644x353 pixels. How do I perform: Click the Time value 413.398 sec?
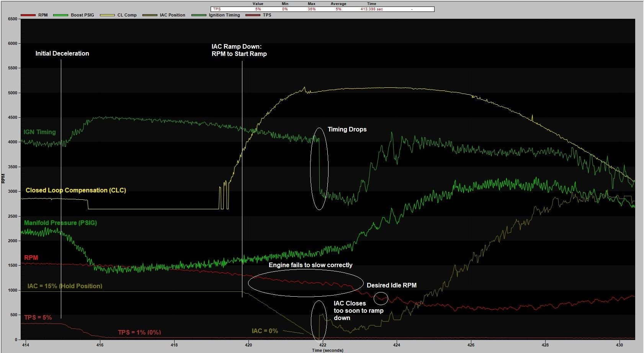tap(371, 9)
